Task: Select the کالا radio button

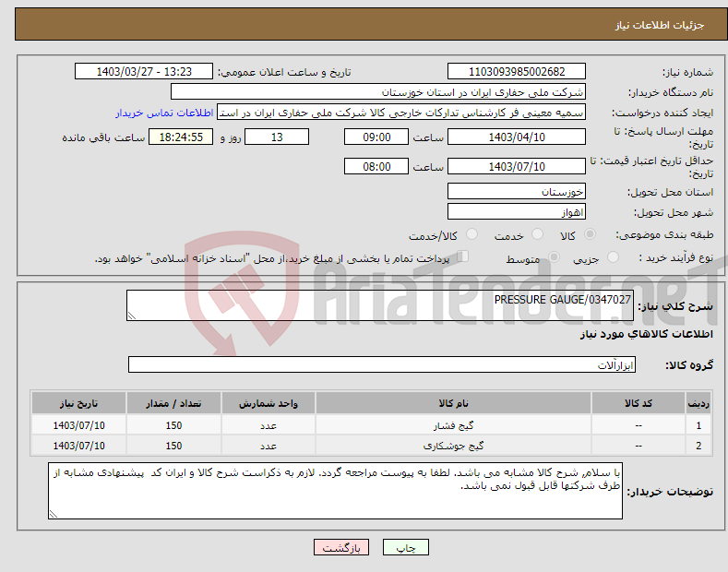Action: pos(590,234)
